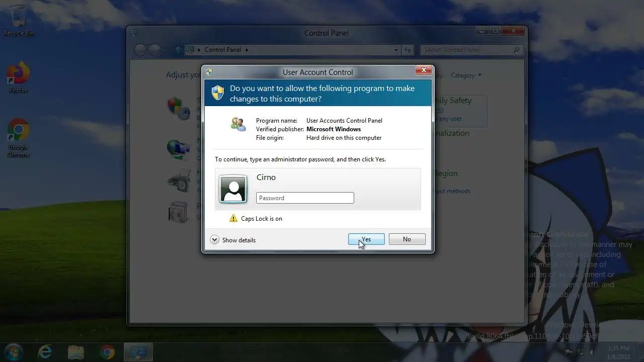The height and width of the screenshot is (362, 644).
Task: Click the UAC shield icon in the dialog title bar
Action: click(209, 72)
